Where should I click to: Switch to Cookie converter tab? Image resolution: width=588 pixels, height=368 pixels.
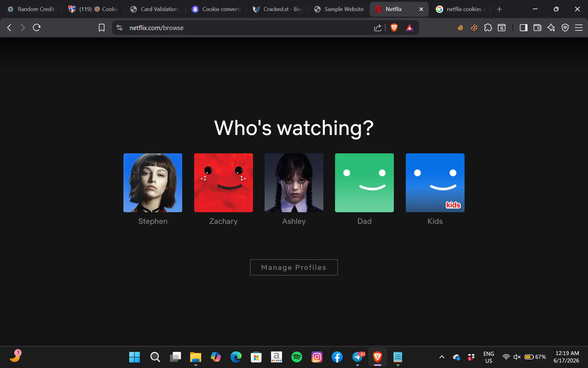[x=217, y=9]
